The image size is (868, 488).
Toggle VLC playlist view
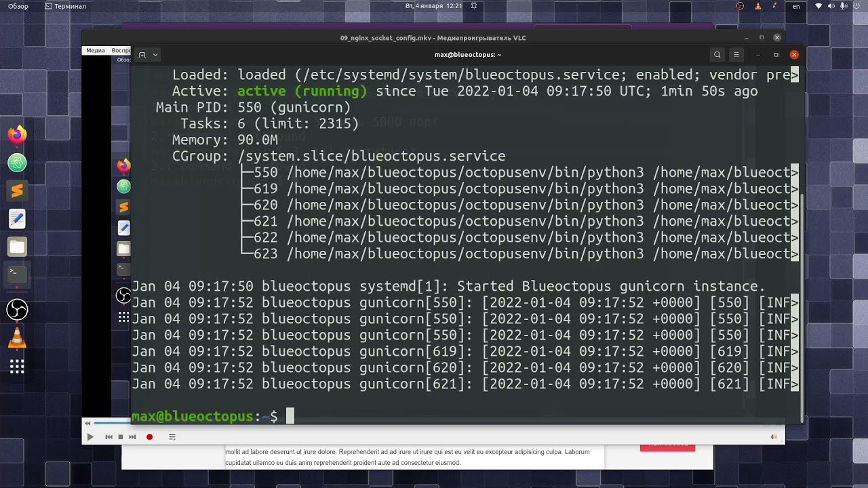click(x=172, y=437)
